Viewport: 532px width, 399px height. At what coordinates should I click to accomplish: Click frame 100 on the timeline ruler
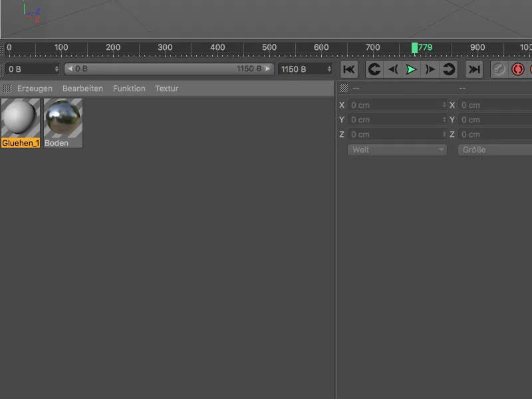(x=61, y=47)
